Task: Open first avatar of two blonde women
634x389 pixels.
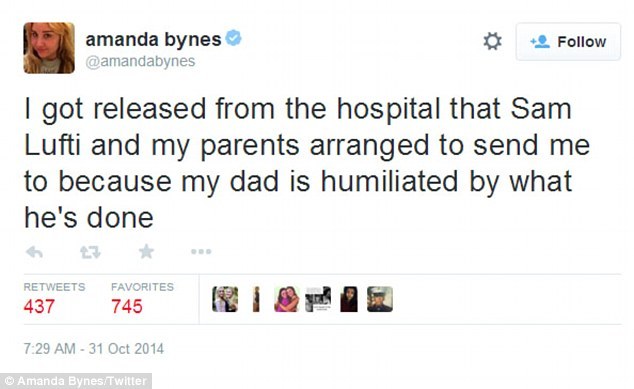Action: [225, 299]
